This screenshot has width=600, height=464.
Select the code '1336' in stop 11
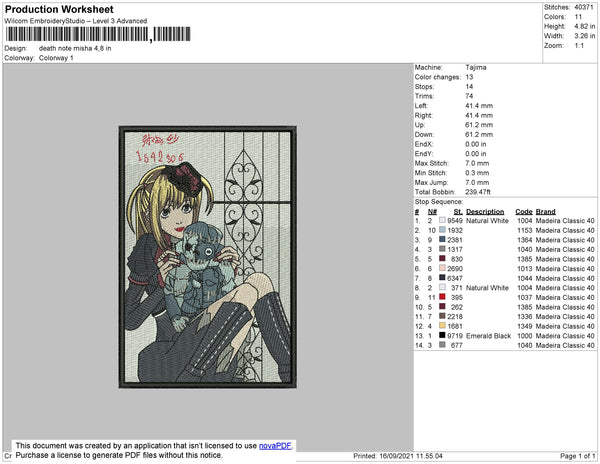tap(525, 316)
